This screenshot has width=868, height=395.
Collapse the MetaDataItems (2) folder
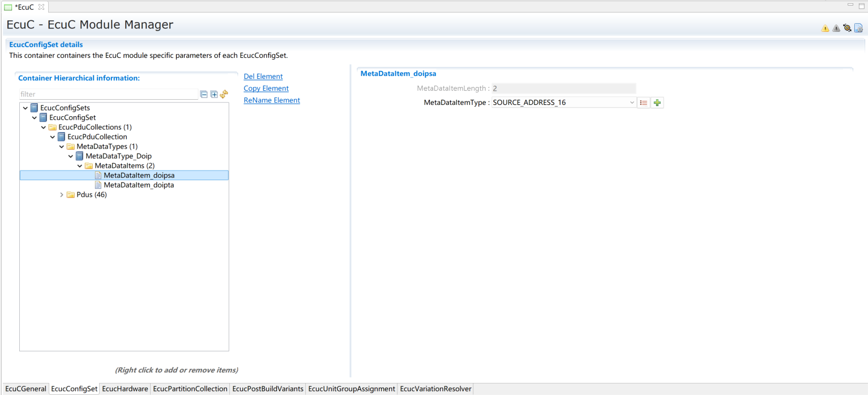pyautogui.click(x=80, y=166)
